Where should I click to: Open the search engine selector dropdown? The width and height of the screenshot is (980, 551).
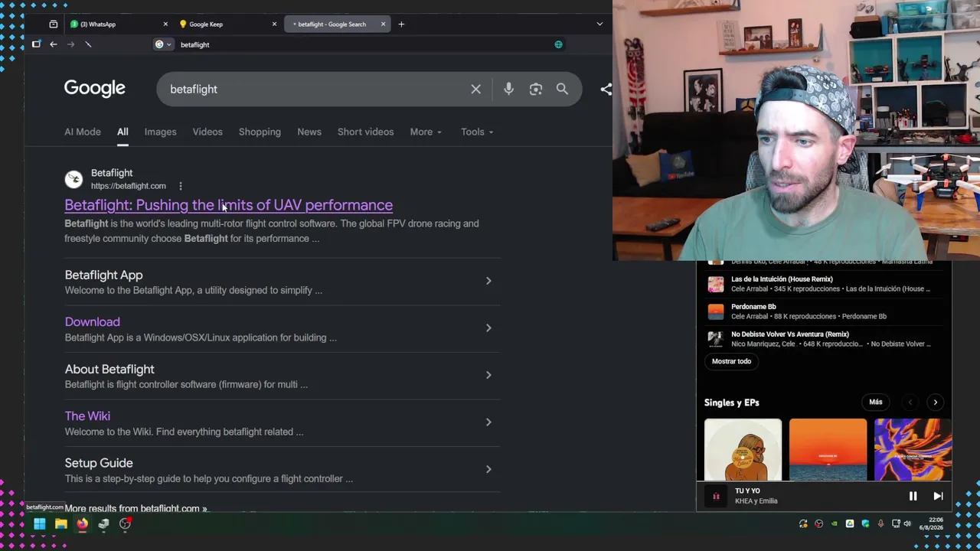(x=163, y=44)
